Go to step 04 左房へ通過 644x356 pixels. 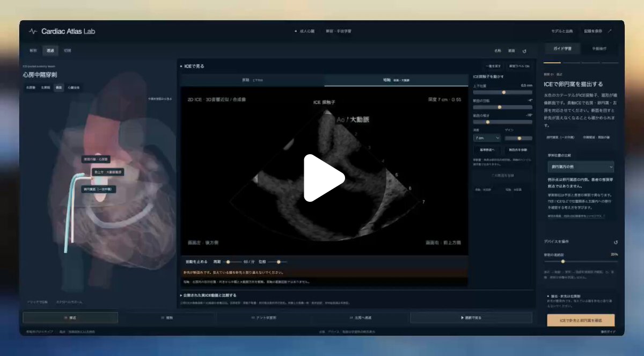361,318
